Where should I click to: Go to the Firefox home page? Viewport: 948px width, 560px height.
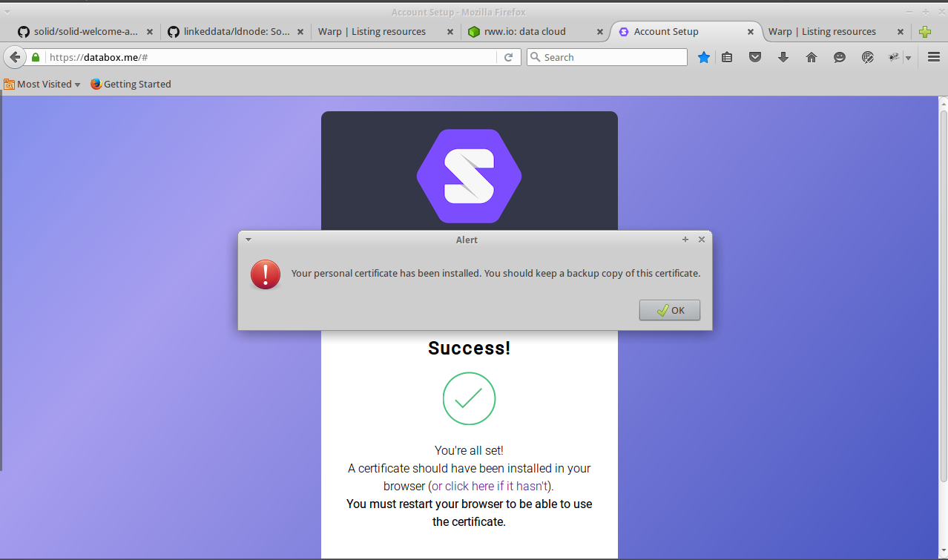[811, 57]
